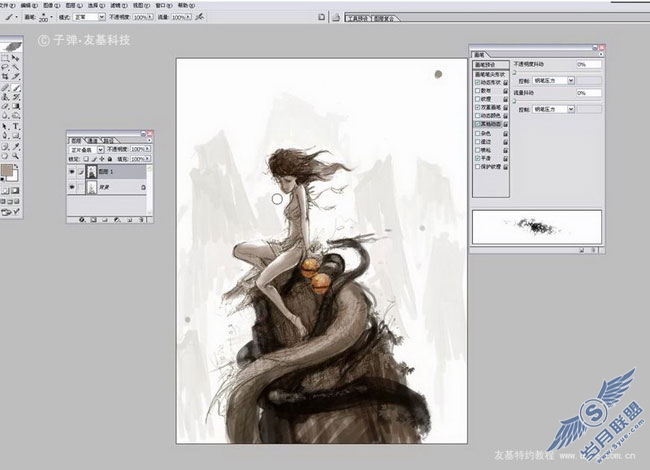The height and width of the screenshot is (470, 650).
Task: Select the Pen tool
Action: [5, 136]
